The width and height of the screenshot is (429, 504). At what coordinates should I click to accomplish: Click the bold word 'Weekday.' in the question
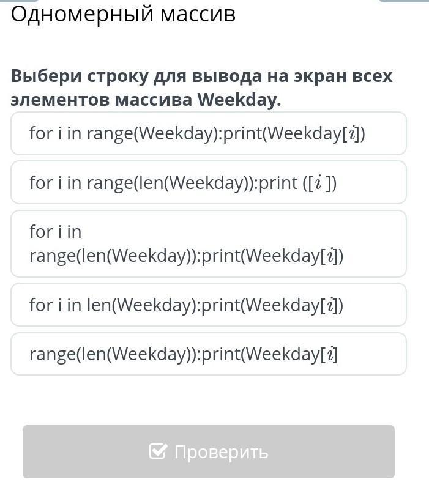click(238, 99)
